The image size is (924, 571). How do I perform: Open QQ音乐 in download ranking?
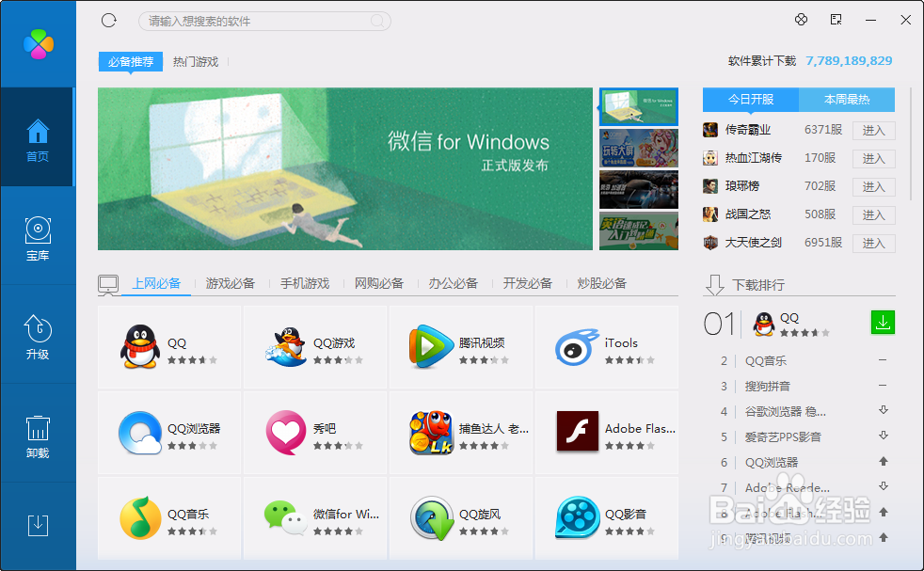tap(766, 360)
